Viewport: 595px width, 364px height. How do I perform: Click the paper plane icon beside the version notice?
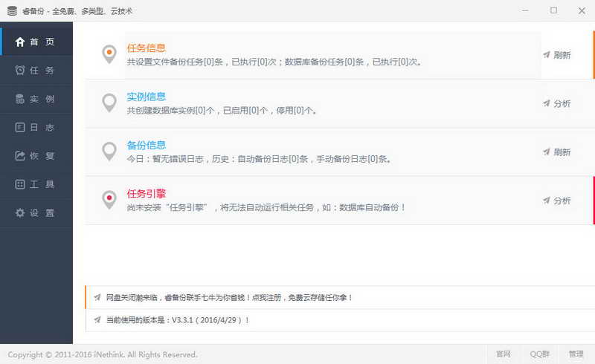[x=97, y=320]
